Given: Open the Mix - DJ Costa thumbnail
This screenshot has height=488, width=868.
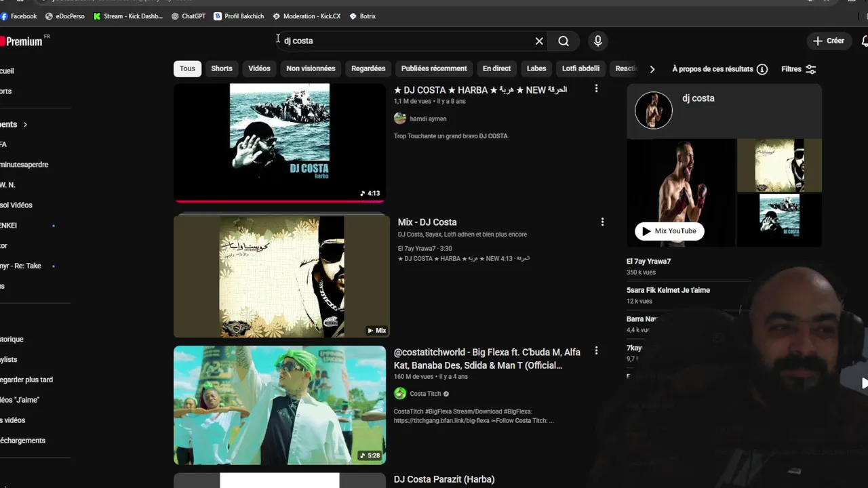Looking at the screenshot, I should tap(281, 277).
